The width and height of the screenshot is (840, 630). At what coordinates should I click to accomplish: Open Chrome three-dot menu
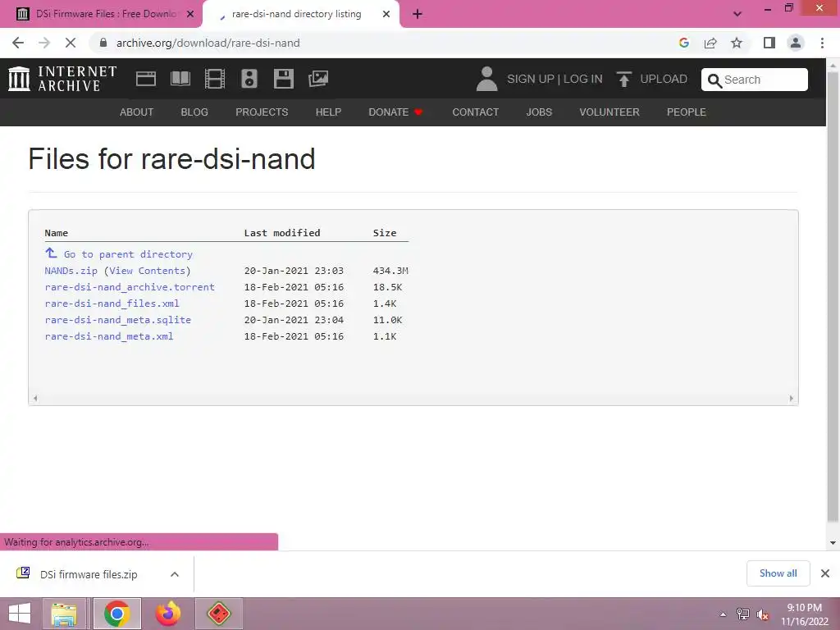pyautogui.click(x=822, y=43)
